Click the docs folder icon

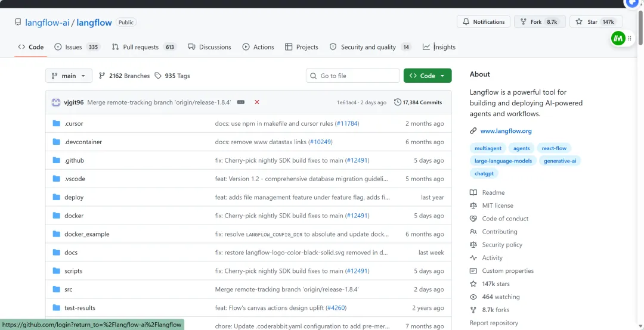point(56,253)
